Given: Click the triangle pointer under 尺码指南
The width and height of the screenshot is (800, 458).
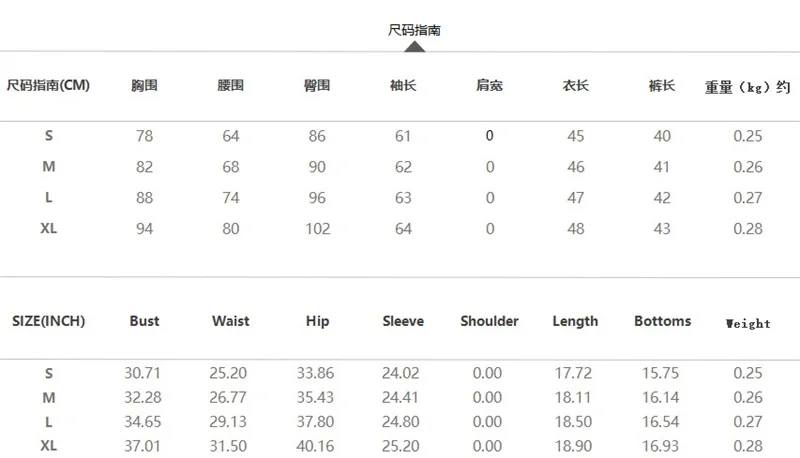Looking at the screenshot, I should pyautogui.click(x=414, y=45).
